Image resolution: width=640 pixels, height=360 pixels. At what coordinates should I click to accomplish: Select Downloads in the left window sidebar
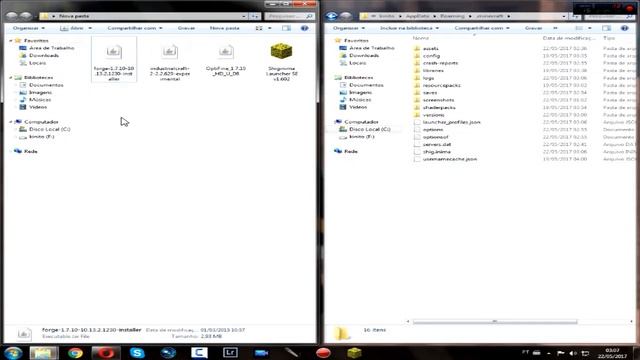[x=44, y=55]
